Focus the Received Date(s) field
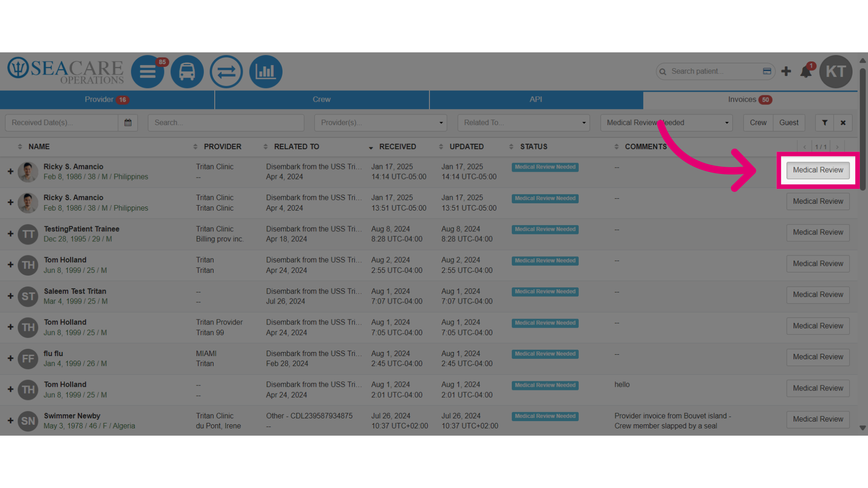Viewport: 868px width, 488px height. (61, 122)
